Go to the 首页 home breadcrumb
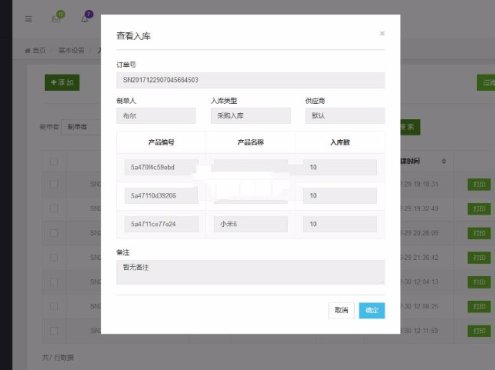495x370 pixels. [35, 51]
